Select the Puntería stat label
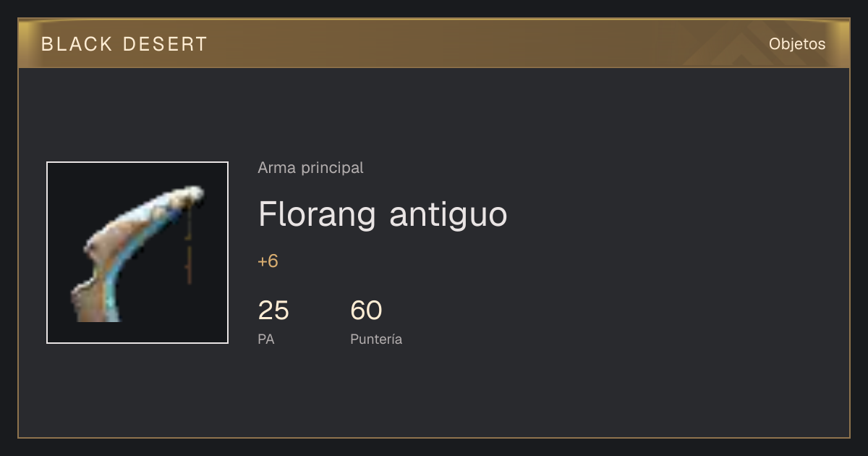This screenshot has width=868, height=456. 376,339
